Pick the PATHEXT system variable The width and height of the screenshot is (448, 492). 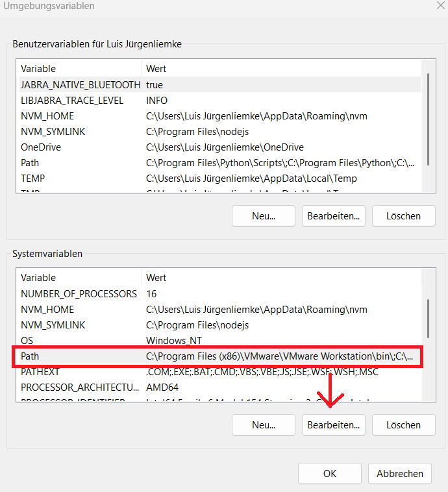coord(40,372)
